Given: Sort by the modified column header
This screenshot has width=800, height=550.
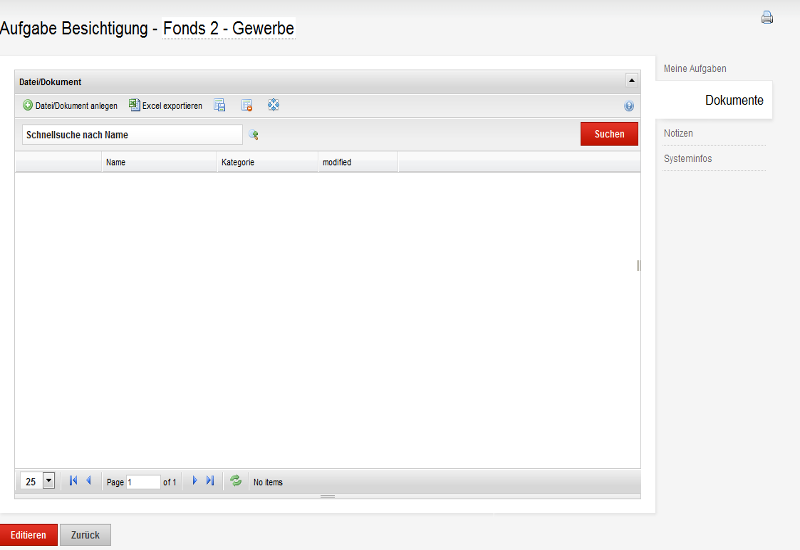Looking at the screenshot, I should tap(358, 162).
